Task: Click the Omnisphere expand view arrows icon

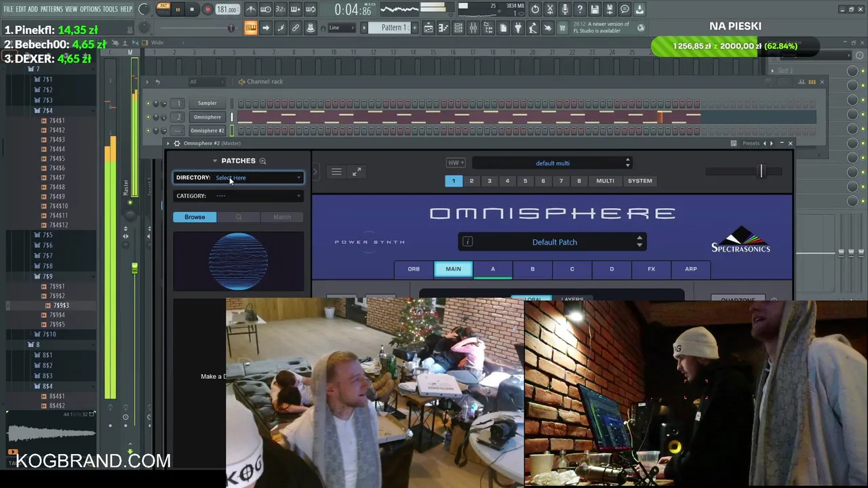Action: [x=357, y=172]
